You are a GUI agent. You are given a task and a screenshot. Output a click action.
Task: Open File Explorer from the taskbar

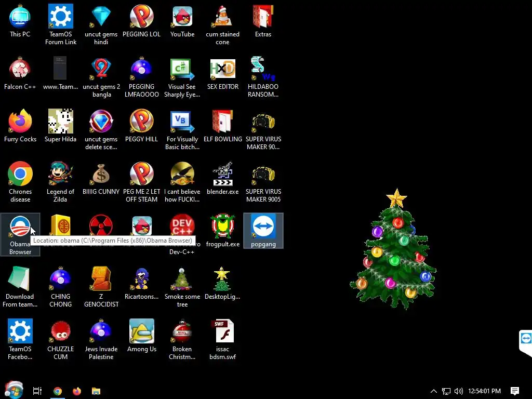[x=96, y=391]
